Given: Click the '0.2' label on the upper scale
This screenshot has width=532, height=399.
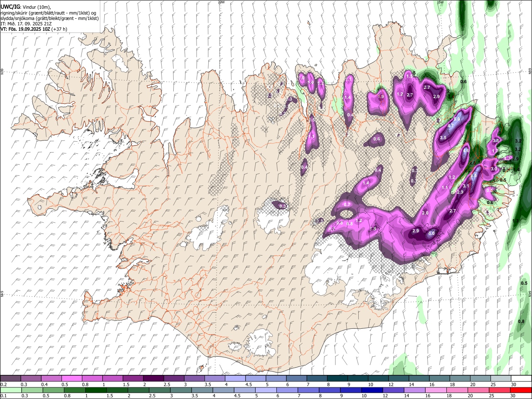Looking at the screenshot, I should [3, 384].
